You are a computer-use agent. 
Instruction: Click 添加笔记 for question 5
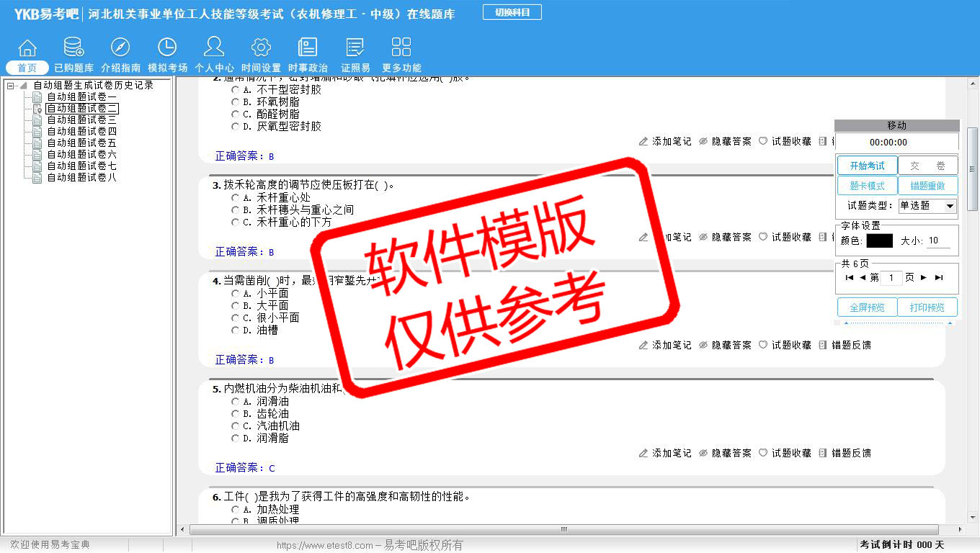tap(665, 453)
